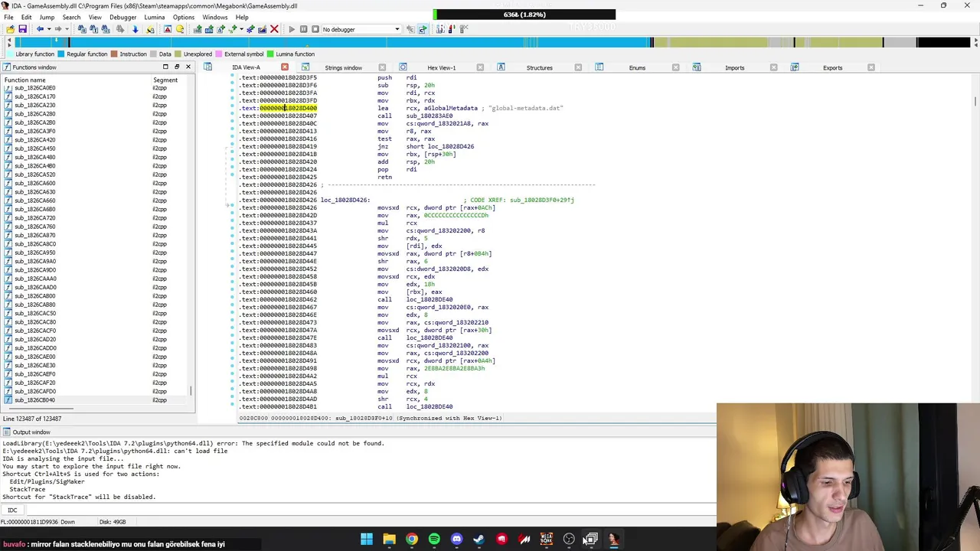This screenshot has width=980, height=551.
Task: Terminate the debugger process stop button
Action: pyautogui.click(x=315, y=29)
